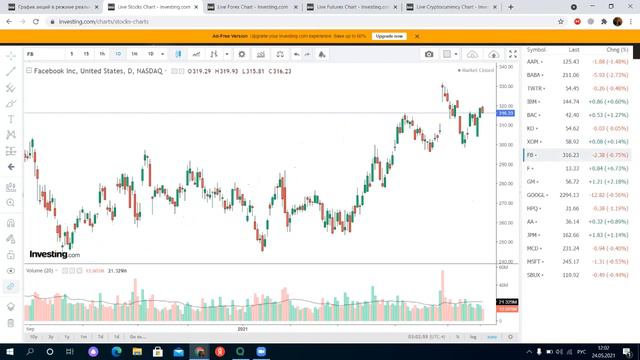Enter fullscreen chart mode
This screenshot has height=360, width=640.
coord(513,54)
